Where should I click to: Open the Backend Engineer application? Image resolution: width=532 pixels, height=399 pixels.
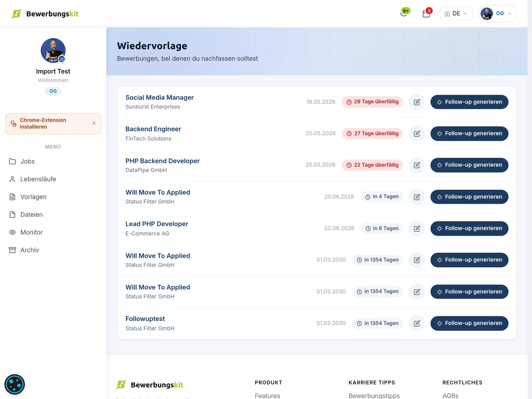(x=153, y=129)
